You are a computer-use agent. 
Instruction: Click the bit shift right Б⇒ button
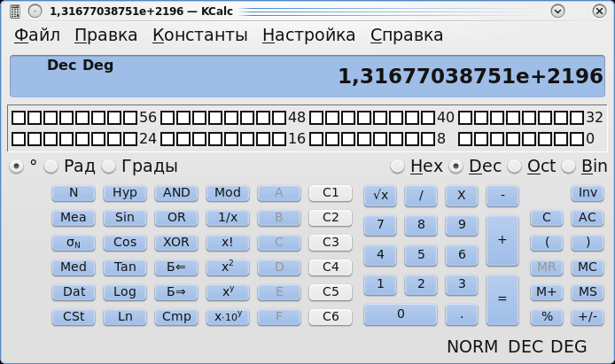[x=176, y=292]
